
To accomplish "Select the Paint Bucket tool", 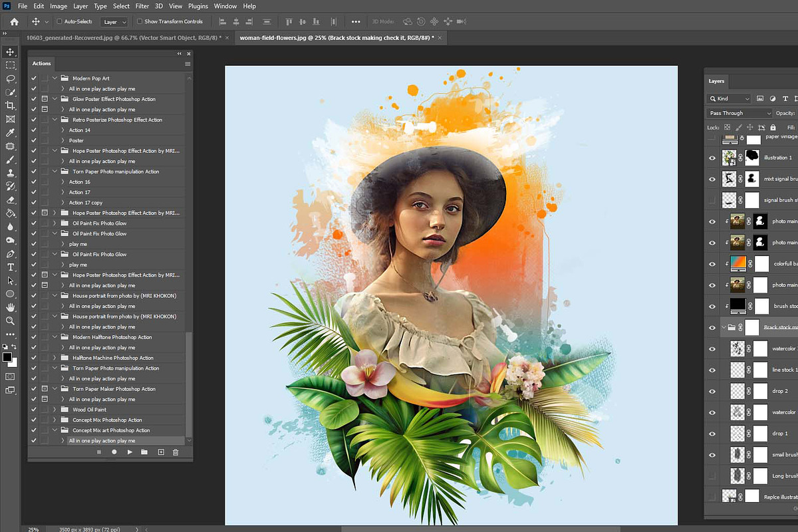I will point(10,213).
